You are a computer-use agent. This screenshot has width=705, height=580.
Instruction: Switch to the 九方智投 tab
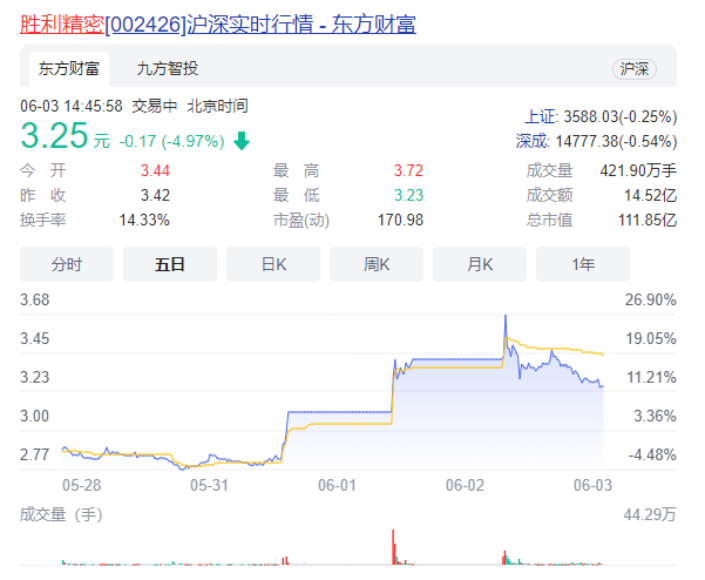[167, 69]
